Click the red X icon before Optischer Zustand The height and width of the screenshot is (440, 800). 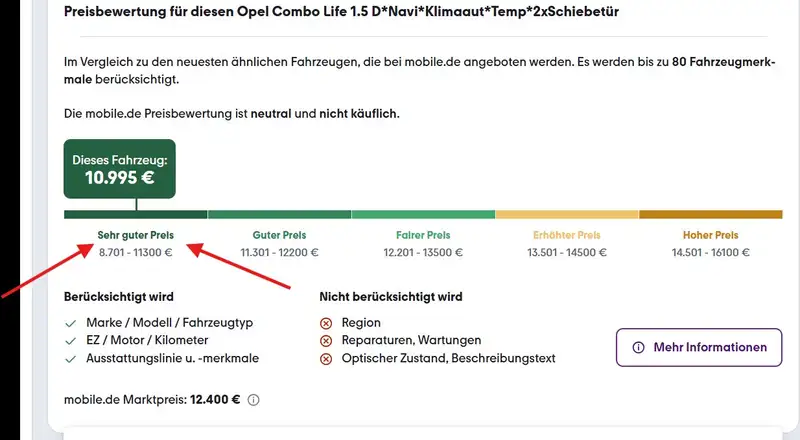[x=326, y=358]
